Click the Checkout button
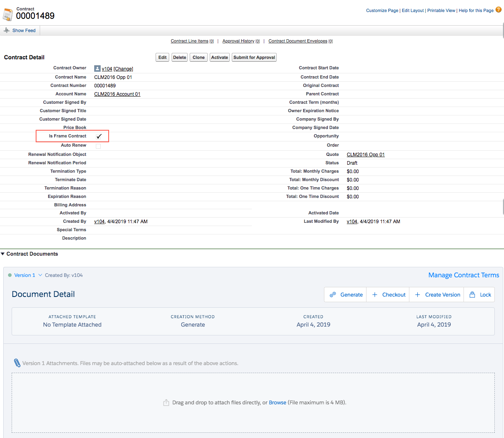Image resolution: width=504 pixels, height=438 pixels. coord(388,295)
